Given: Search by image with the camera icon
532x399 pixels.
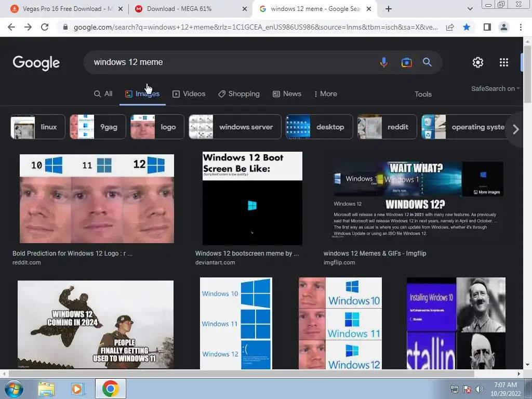Looking at the screenshot, I should (x=406, y=62).
